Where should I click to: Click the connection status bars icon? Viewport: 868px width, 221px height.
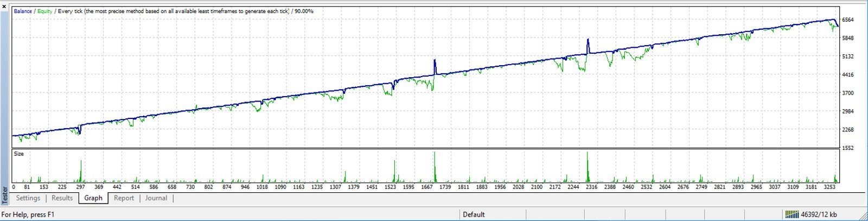792,214
